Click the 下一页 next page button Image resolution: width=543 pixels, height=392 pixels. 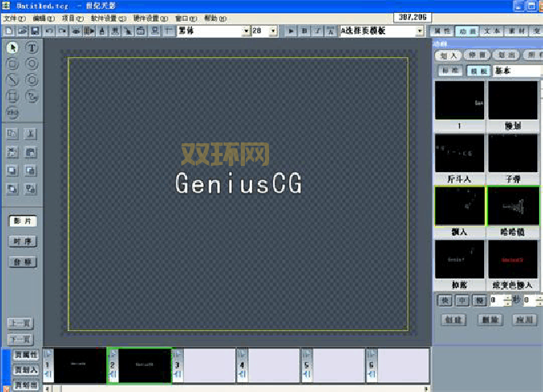coord(20,340)
